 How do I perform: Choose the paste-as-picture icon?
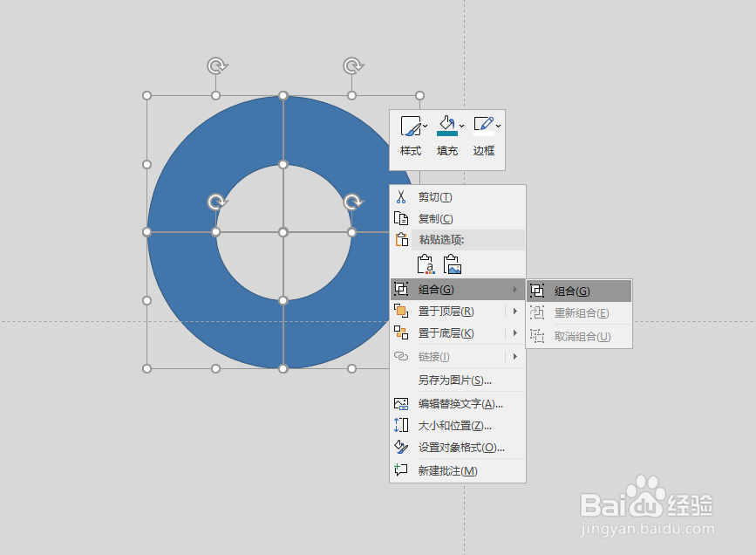pos(452,264)
